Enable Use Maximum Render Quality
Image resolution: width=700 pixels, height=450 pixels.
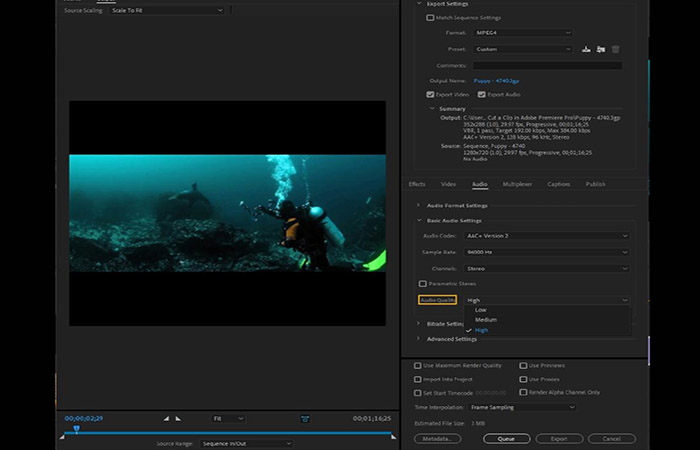pyautogui.click(x=417, y=366)
